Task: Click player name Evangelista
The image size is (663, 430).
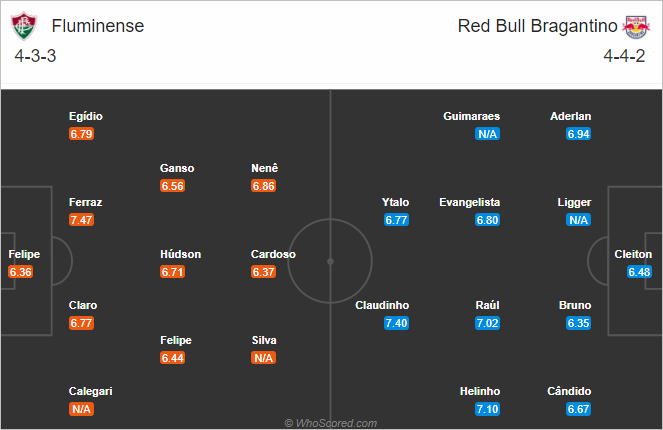Action: tap(469, 203)
